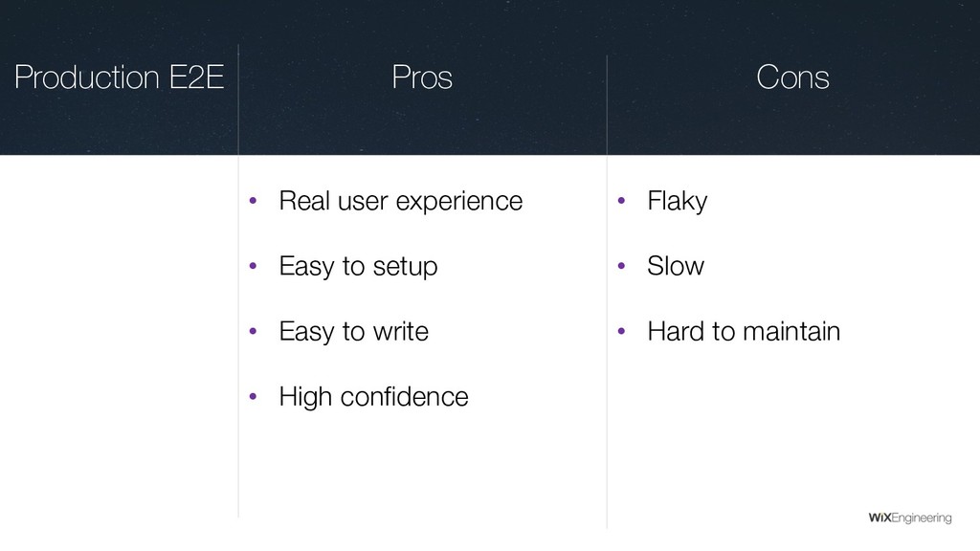The width and height of the screenshot is (980, 551).
Task: Click the "Production E2E" title
Action: (x=120, y=77)
